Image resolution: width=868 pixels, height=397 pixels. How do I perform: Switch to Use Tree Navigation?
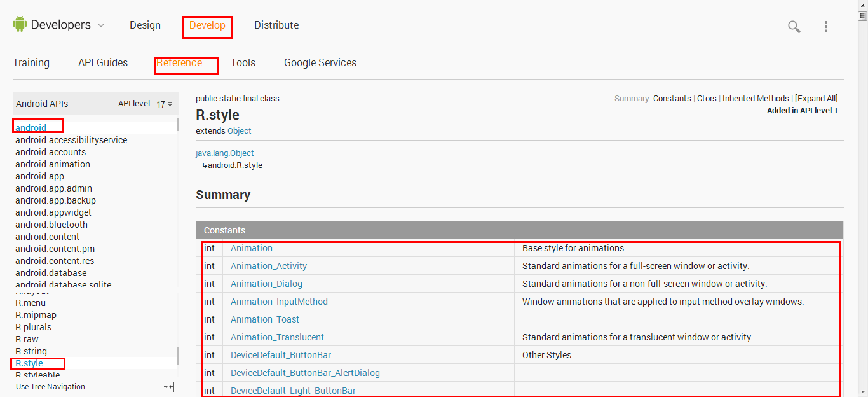pos(50,387)
